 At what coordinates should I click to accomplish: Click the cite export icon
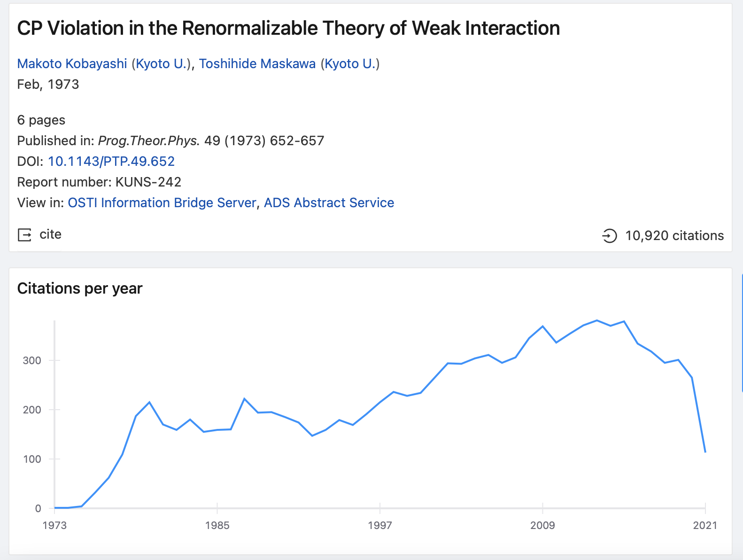(x=24, y=234)
